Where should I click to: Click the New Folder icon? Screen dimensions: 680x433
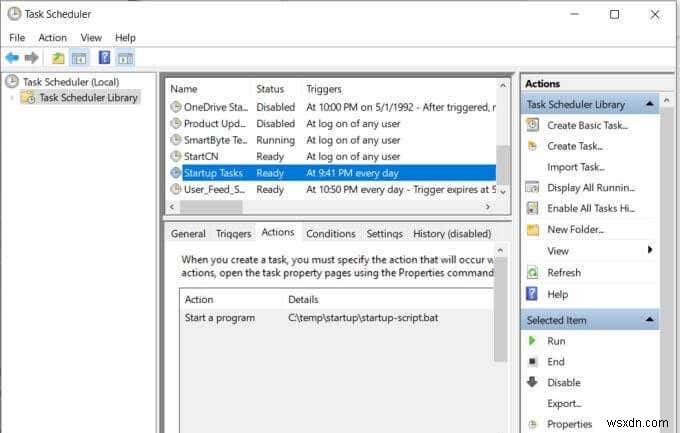tap(533, 229)
